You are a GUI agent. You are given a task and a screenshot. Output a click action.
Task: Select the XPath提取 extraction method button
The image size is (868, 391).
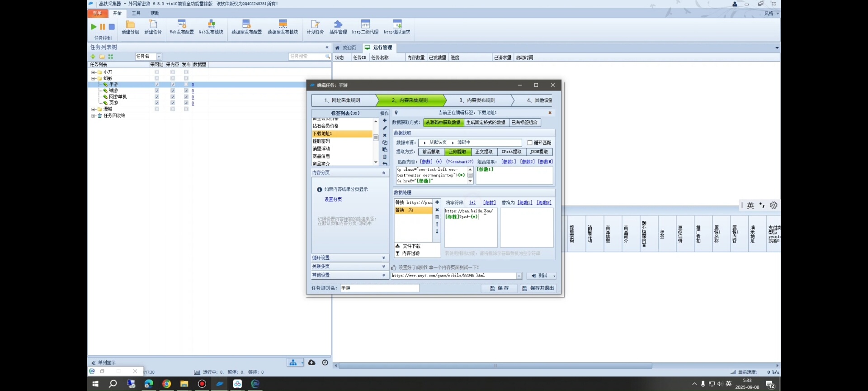pyautogui.click(x=511, y=152)
